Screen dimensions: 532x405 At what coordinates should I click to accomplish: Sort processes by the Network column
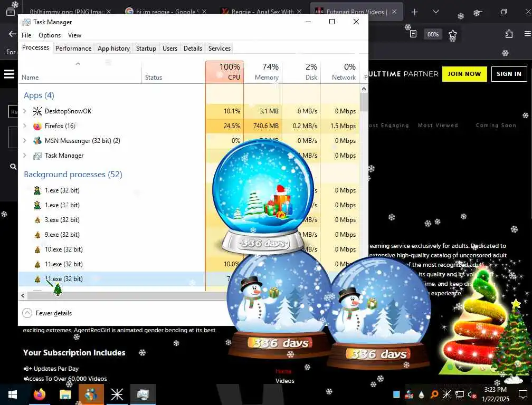[340, 72]
